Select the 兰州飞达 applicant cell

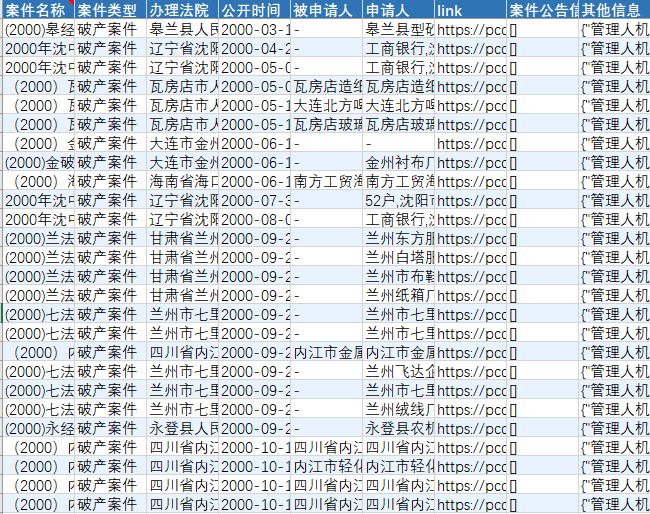[x=398, y=371]
